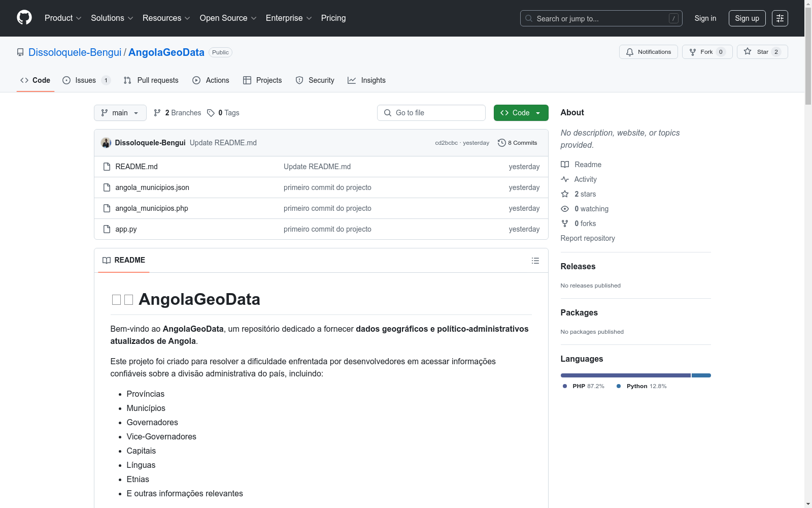Expand the Open Source menu

[x=228, y=18]
